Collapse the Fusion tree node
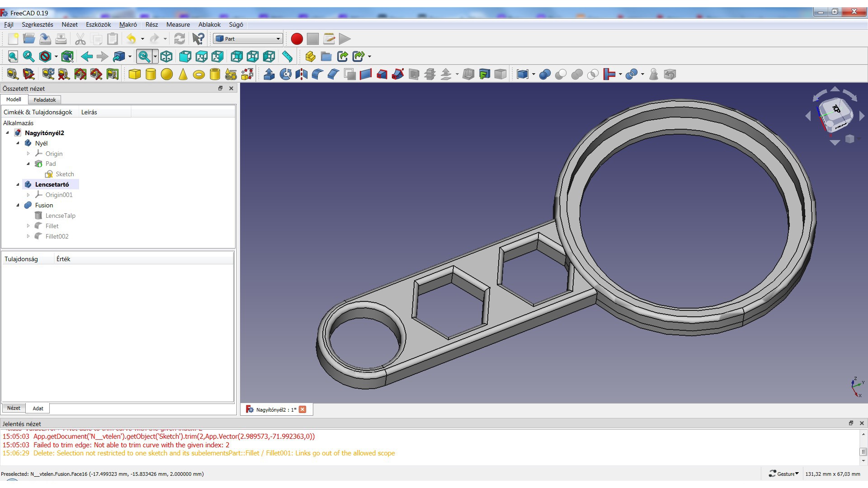 click(x=18, y=205)
